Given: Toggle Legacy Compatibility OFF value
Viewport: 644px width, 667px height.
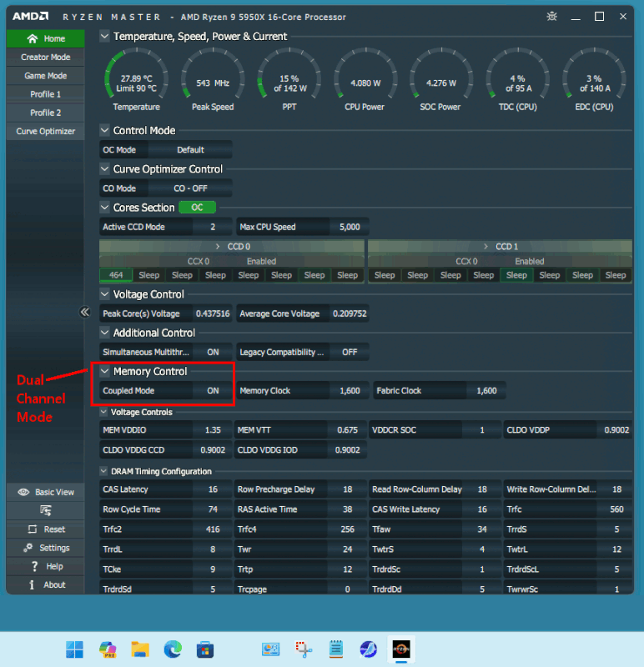Looking at the screenshot, I should [350, 352].
